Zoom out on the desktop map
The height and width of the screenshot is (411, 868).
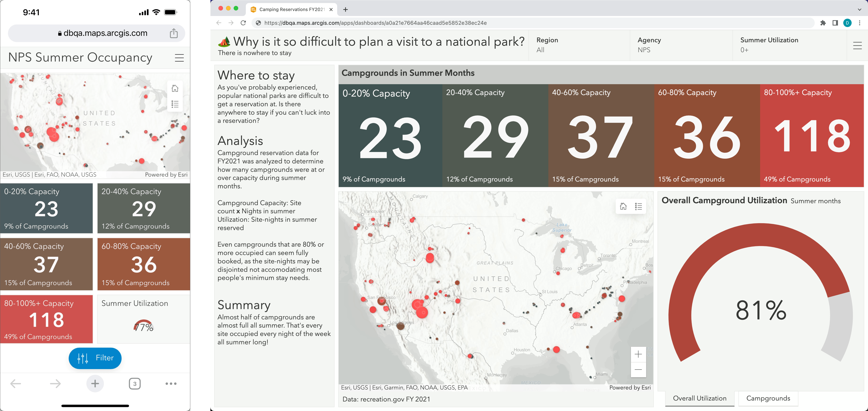[x=638, y=369]
